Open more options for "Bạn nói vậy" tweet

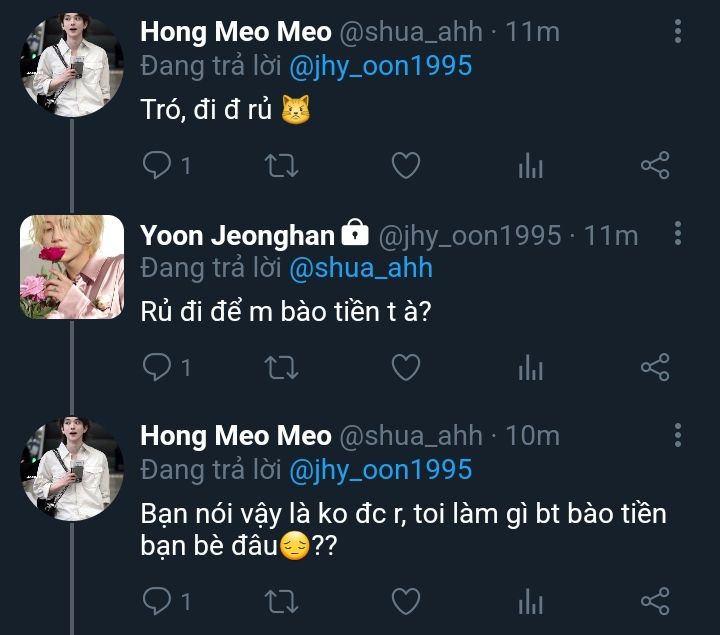678,435
